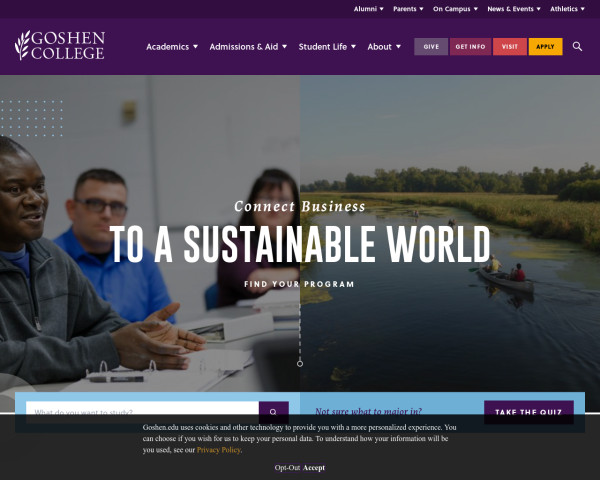This screenshot has height=480, width=600.
Task: Click the Privacy Policy link
Action: point(218,450)
